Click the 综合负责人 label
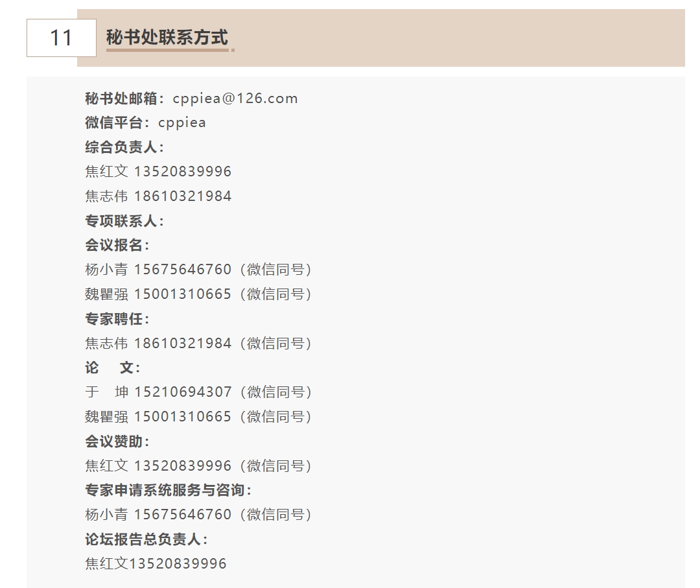The height and width of the screenshot is (588, 700). [x=124, y=147]
